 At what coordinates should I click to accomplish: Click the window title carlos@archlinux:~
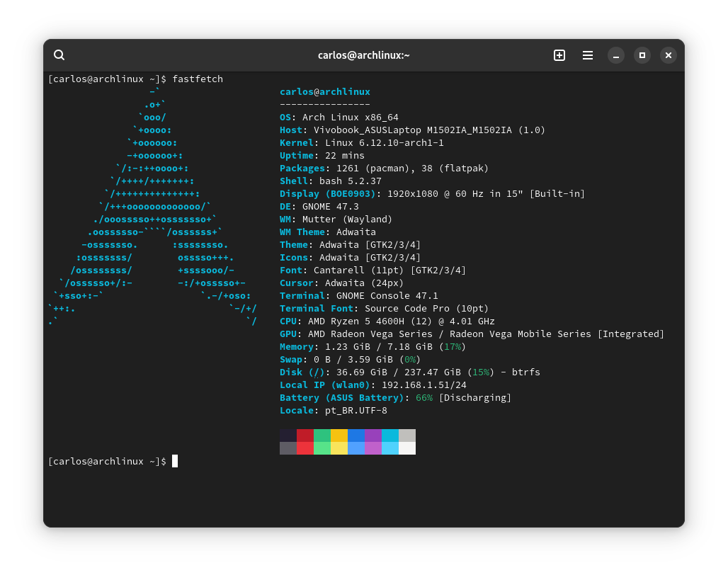(363, 55)
